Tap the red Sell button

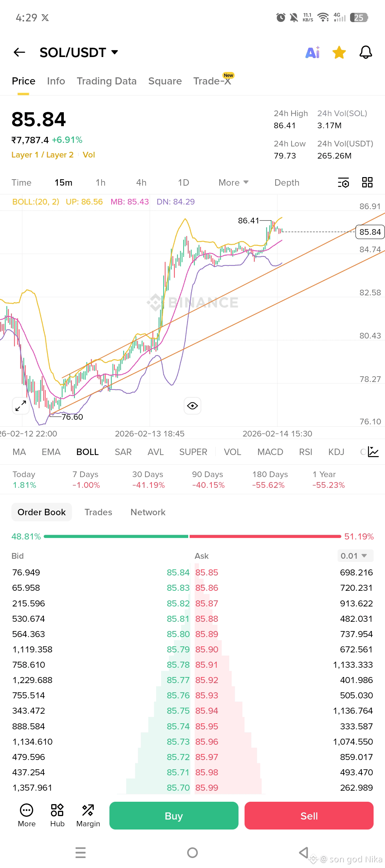309,816
